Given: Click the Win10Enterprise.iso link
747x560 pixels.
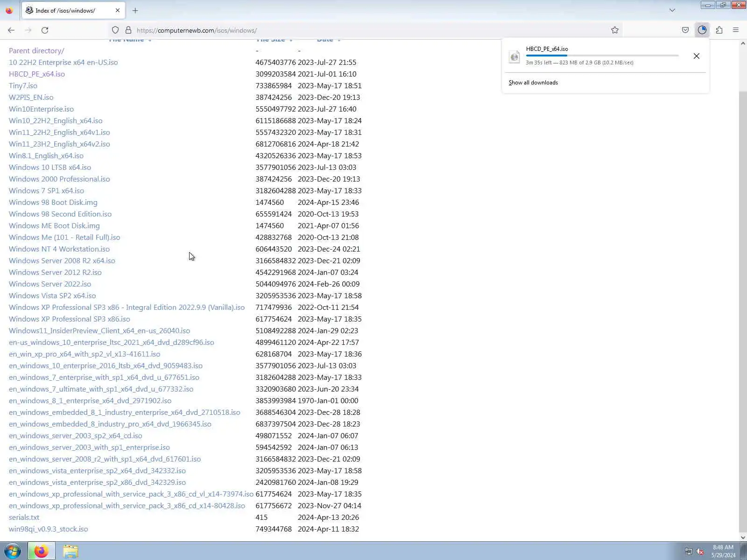Looking at the screenshot, I should pos(41,109).
